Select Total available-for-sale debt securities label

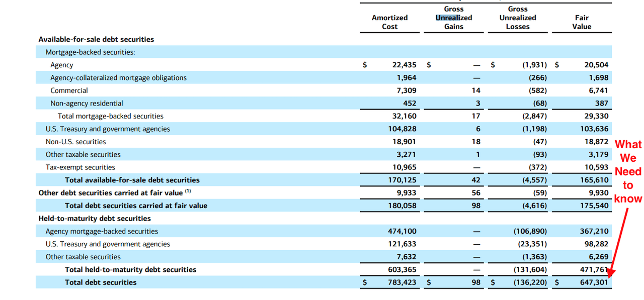(x=132, y=180)
